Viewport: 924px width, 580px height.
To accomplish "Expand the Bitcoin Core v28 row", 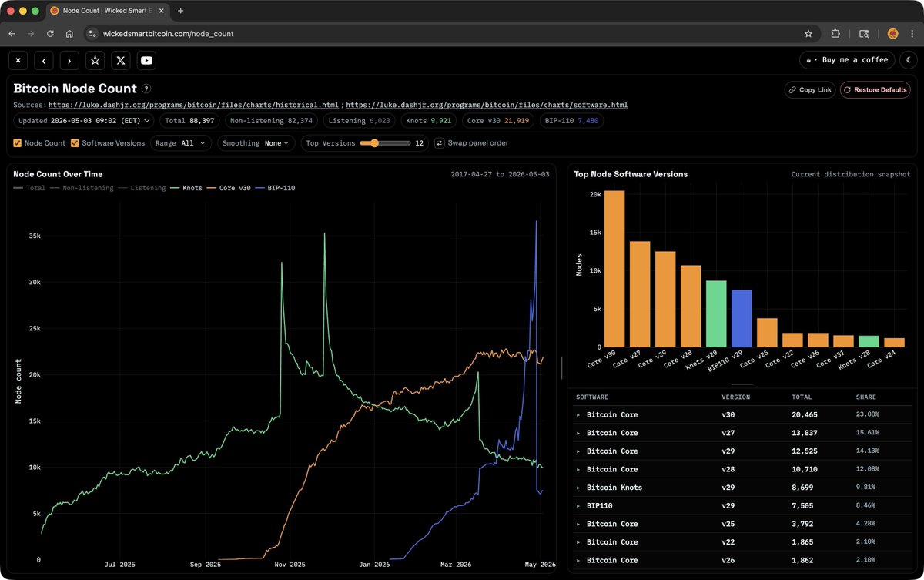I will (578, 469).
